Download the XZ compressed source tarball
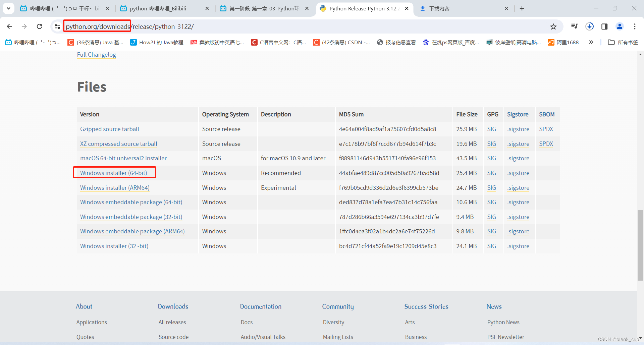 point(118,144)
